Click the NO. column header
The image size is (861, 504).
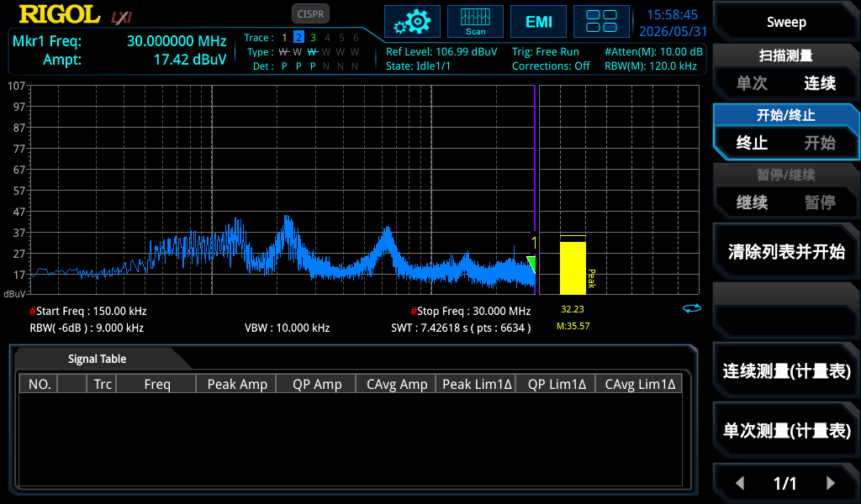click(x=40, y=384)
